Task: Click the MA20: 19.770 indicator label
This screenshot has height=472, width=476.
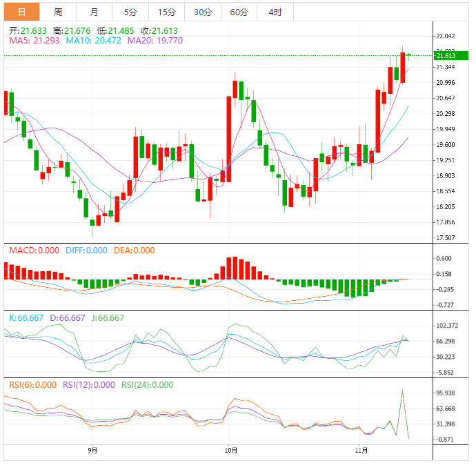Action: click(155, 41)
